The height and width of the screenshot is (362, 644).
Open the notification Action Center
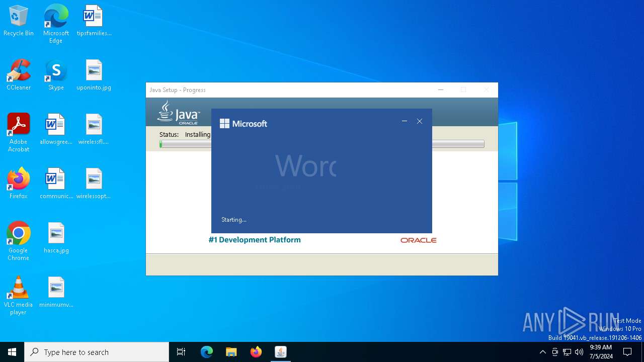click(627, 352)
